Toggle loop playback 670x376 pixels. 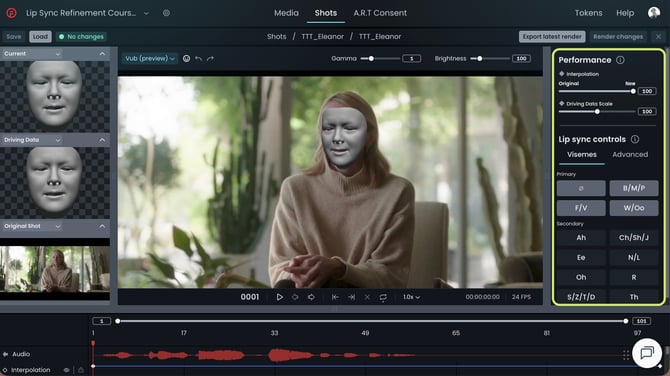tap(383, 297)
